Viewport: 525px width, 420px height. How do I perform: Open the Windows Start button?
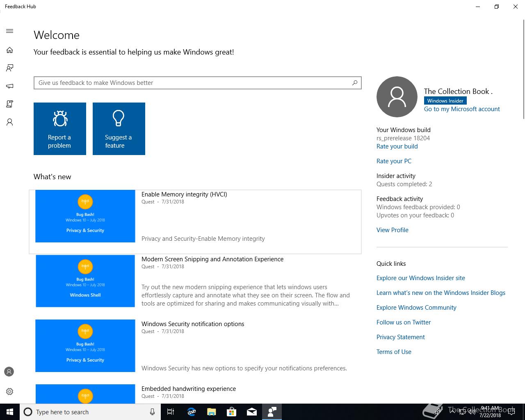tap(10, 412)
